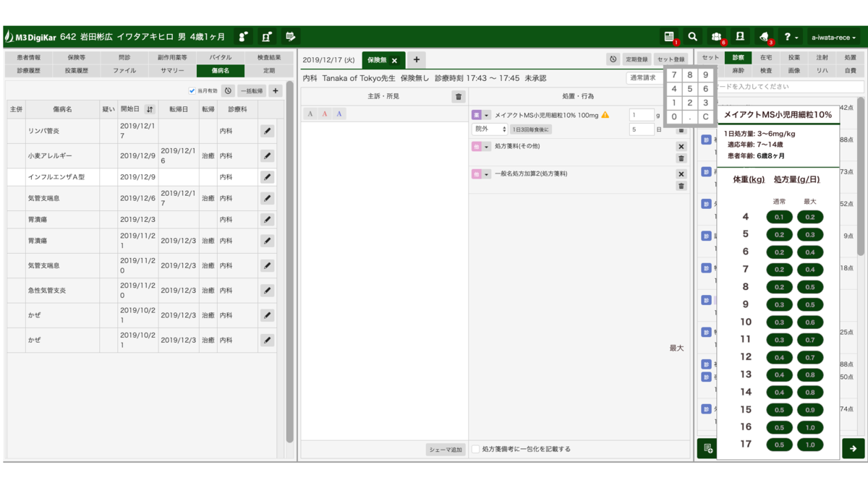Toggle 当月有効 checkbox

(192, 91)
